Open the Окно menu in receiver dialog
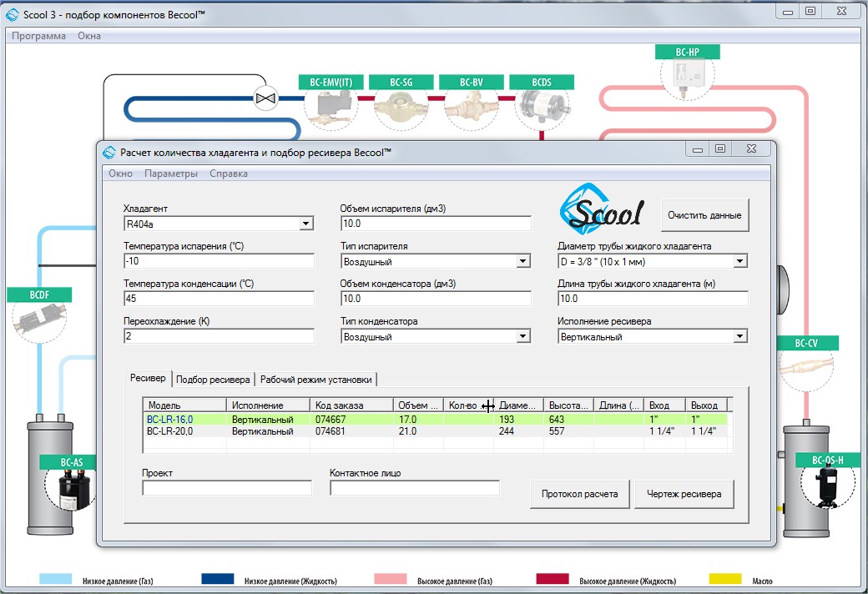The image size is (868, 594). (x=120, y=174)
